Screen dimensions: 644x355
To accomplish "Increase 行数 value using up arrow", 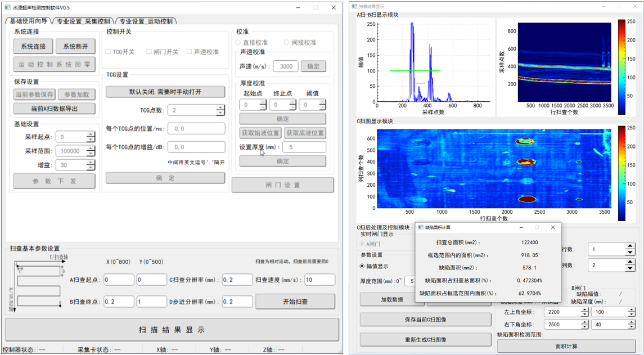I will click(x=629, y=246).
